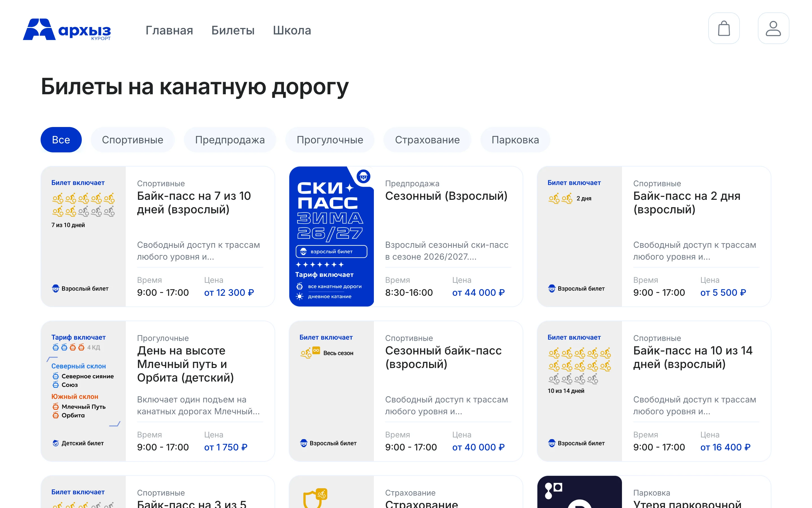Click the 10 из 14 дней label

tap(566, 391)
